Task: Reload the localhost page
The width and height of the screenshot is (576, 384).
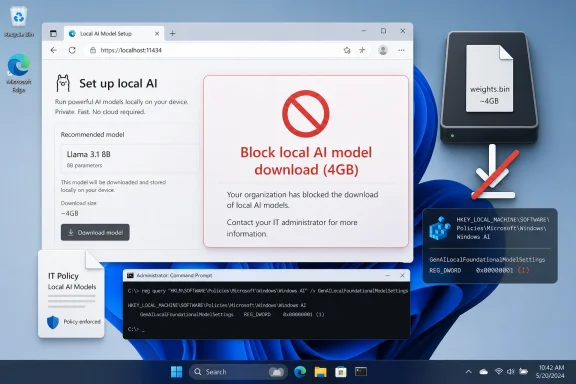Action: coord(72,50)
